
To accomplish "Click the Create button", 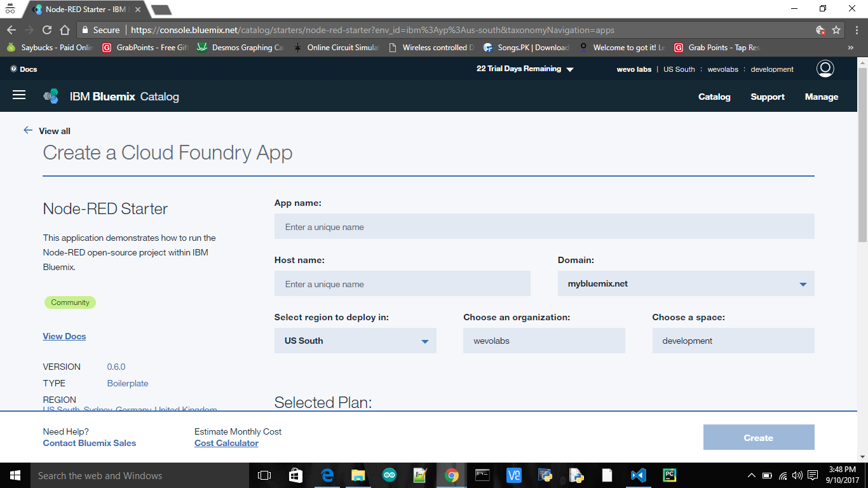I will point(758,437).
